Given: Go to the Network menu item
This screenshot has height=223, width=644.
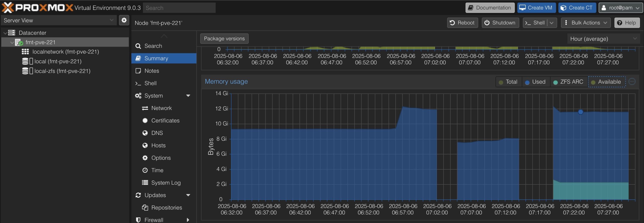Looking at the screenshot, I should click(161, 108).
